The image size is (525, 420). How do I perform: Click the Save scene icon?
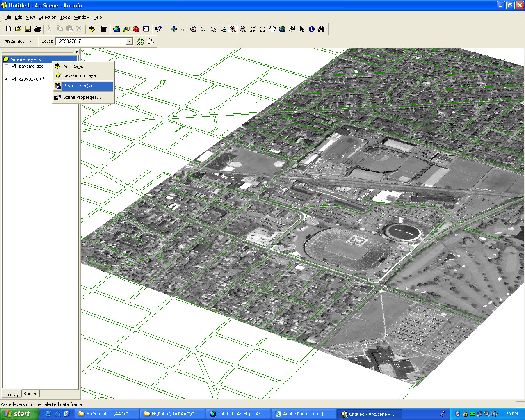(28, 29)
